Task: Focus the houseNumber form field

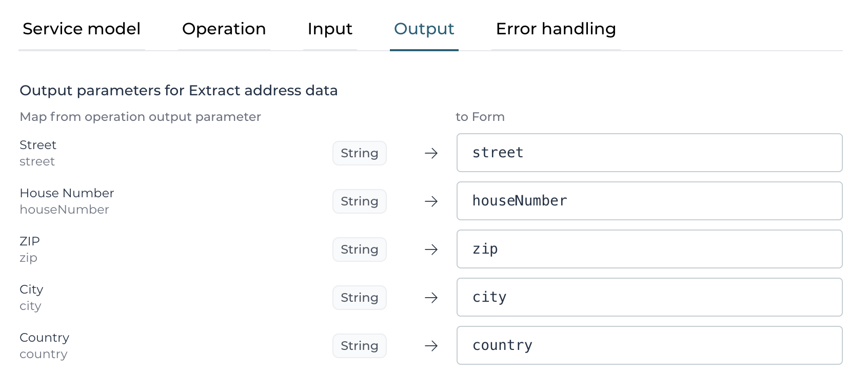Action: (649, 201)
